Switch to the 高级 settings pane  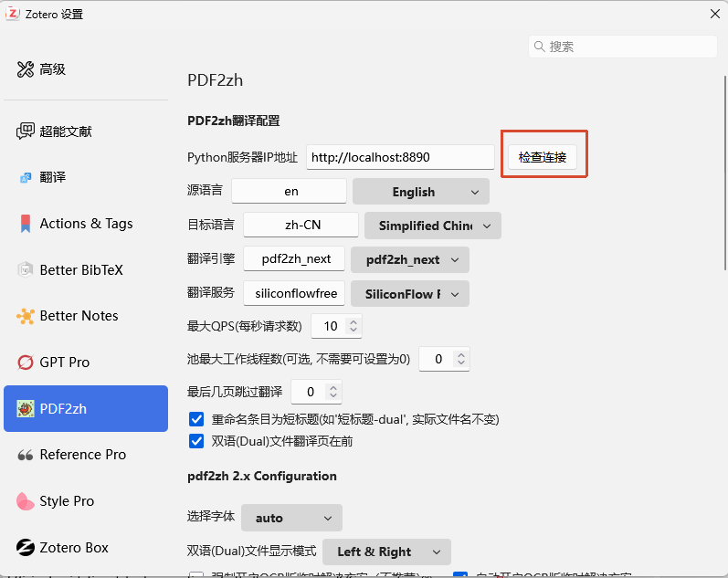86,69
